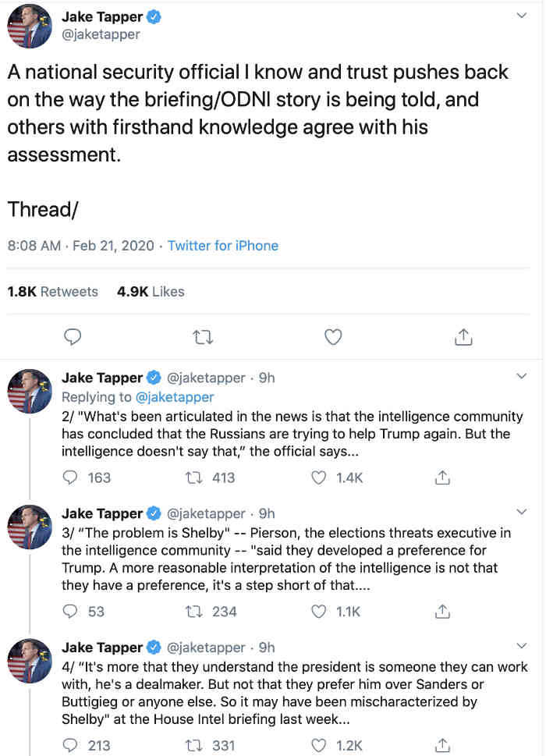This screenshot has width=546, height=756.
Task: Share the tweet numbered 2/
Action: 442,477
